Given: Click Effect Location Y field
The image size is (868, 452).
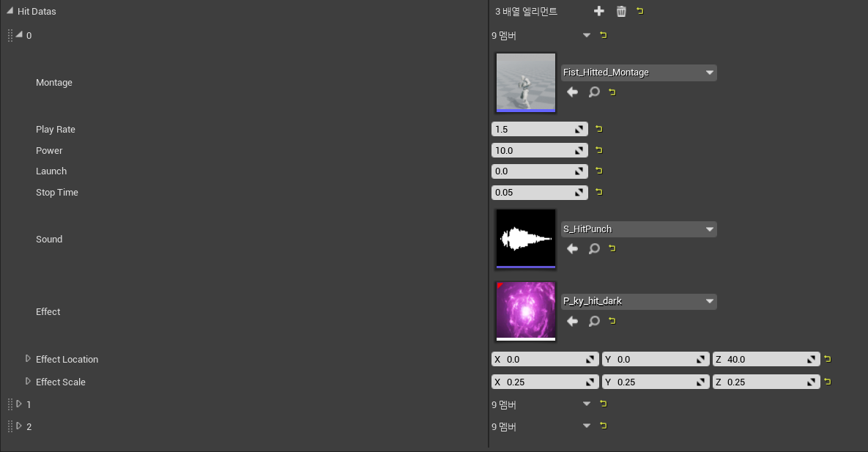Looking at the screenshot, I should click(x=656, y=360).
